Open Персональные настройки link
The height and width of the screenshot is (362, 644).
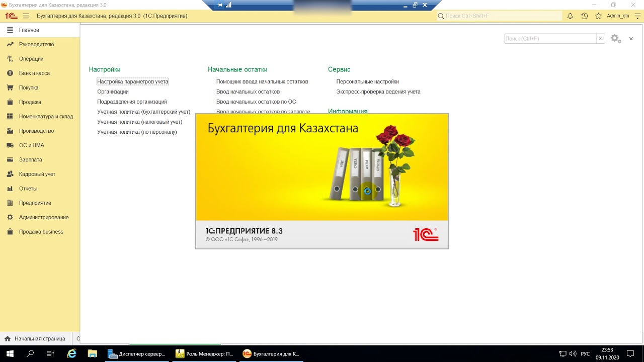tap(367, 81)
